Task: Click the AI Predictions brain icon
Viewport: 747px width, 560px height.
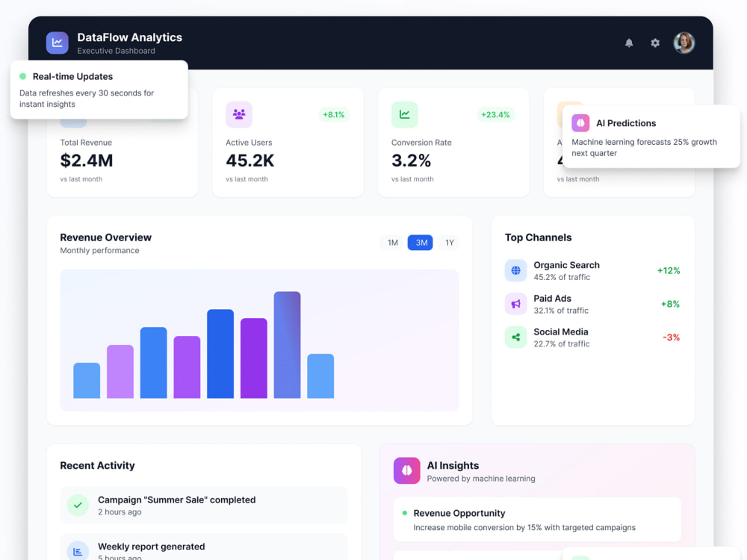Action: [580, 123]
